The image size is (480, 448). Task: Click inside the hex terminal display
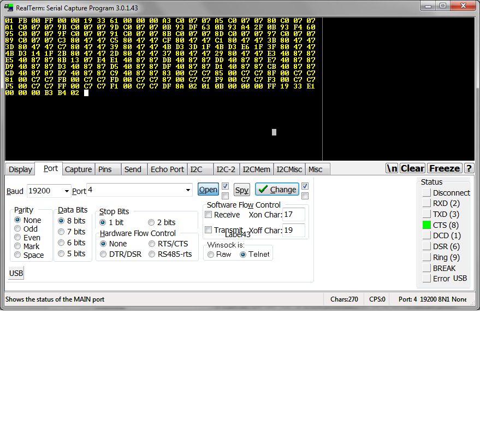click(x=163, y=89)
